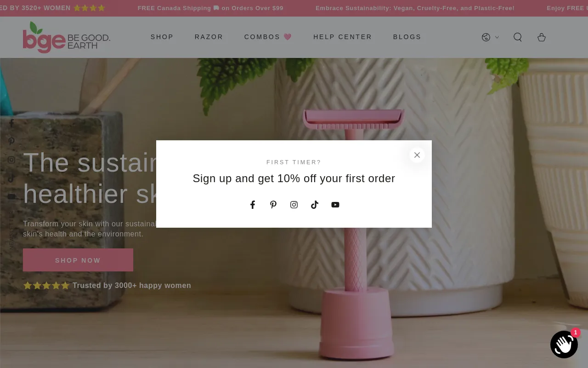
Task: Open TikTok icon in the popup
Action: click(x=315, y=205)
